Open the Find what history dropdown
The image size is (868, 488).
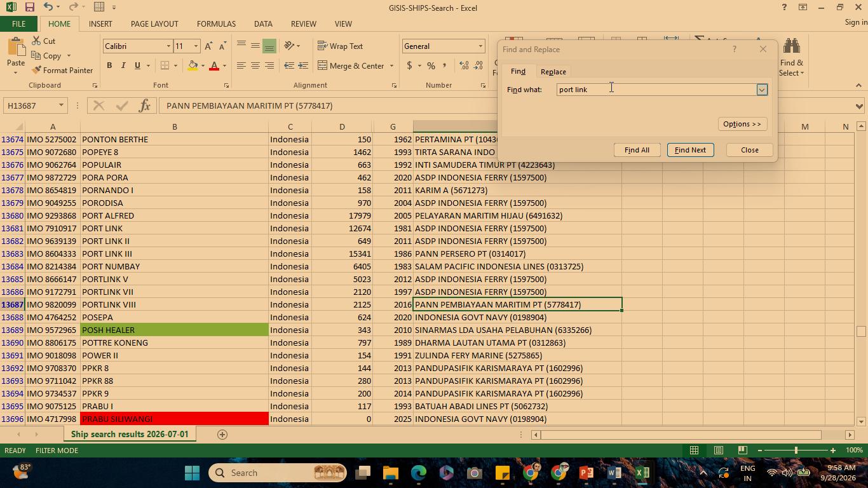tap(762, 90)
